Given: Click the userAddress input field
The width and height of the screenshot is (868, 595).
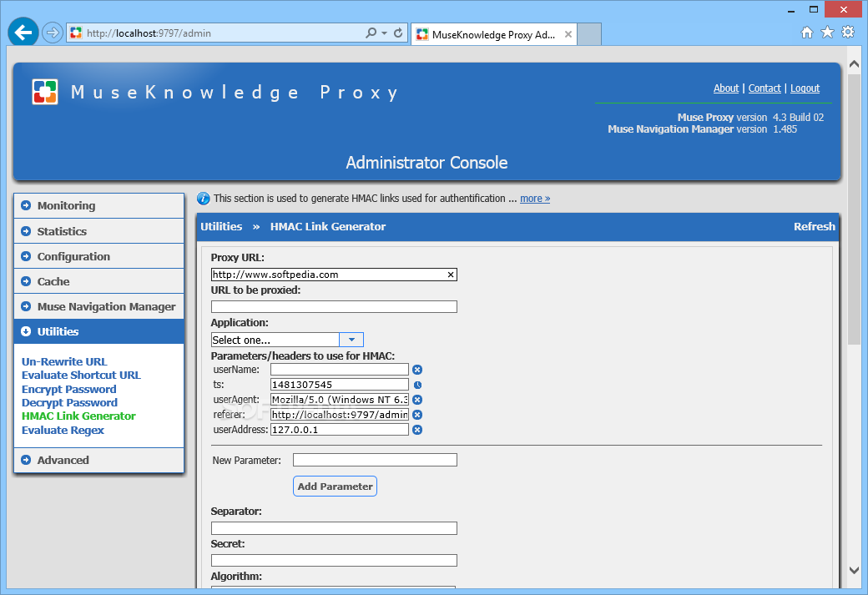Looking at the screenshot, I should 340,430.
